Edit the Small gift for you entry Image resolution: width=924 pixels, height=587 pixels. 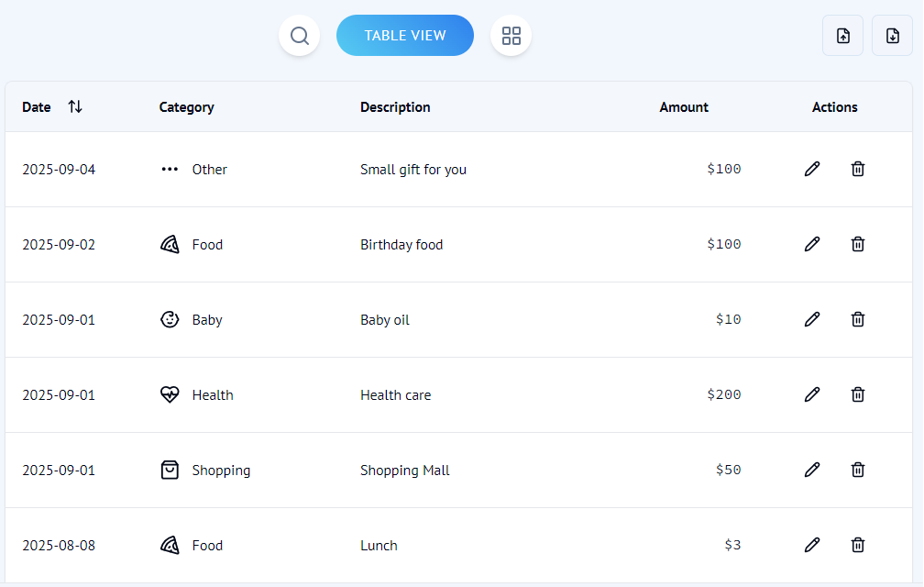pos(812,169)
